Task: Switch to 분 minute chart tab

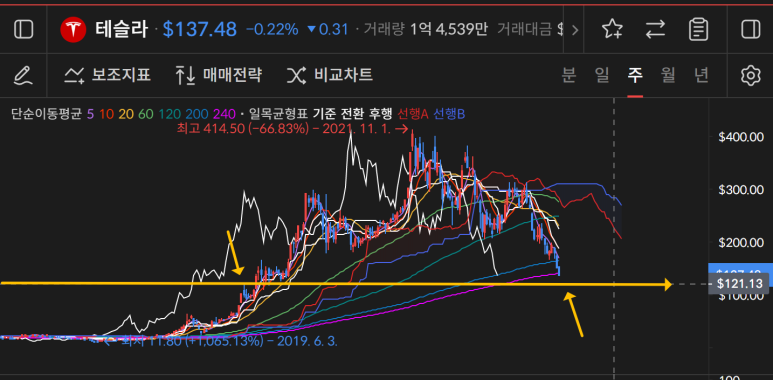Action: pyautogui.click(x=569, y=75)
